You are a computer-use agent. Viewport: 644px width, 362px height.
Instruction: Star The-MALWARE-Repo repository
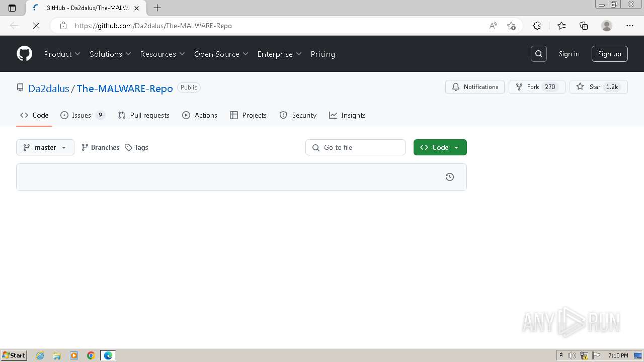click(x=598, y=87)
